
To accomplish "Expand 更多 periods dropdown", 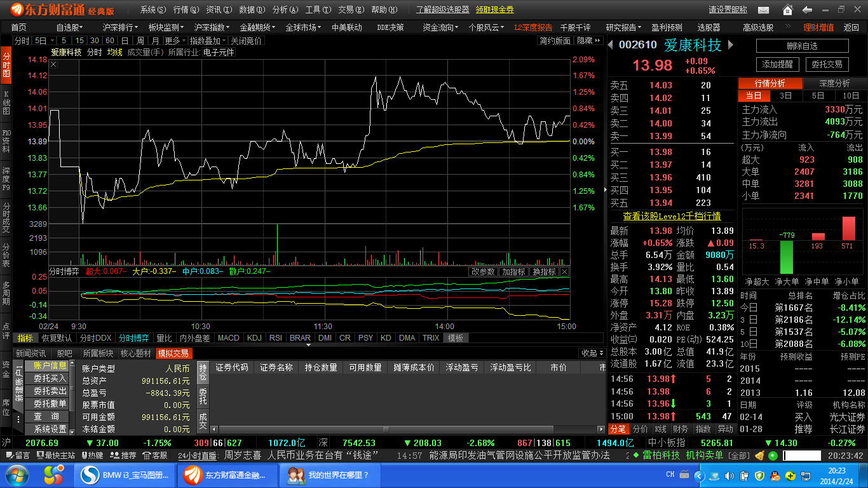I will coord(174,40).
